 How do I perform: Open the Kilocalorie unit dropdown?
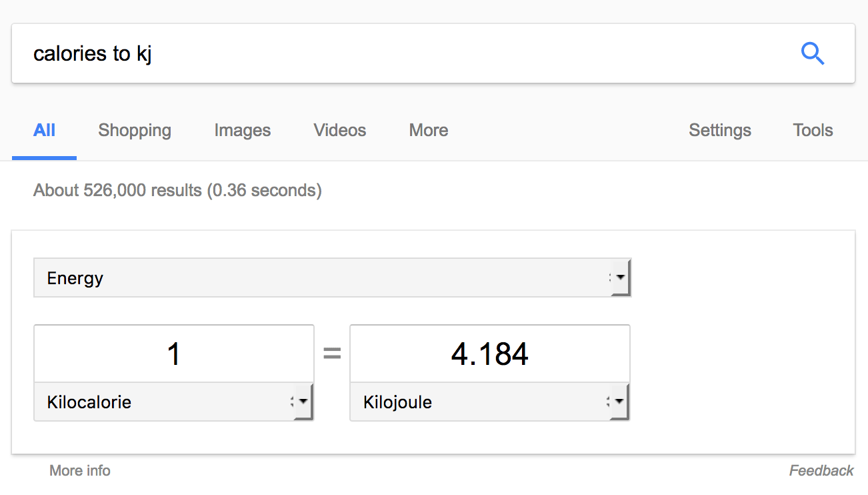(x=173, y=402)
